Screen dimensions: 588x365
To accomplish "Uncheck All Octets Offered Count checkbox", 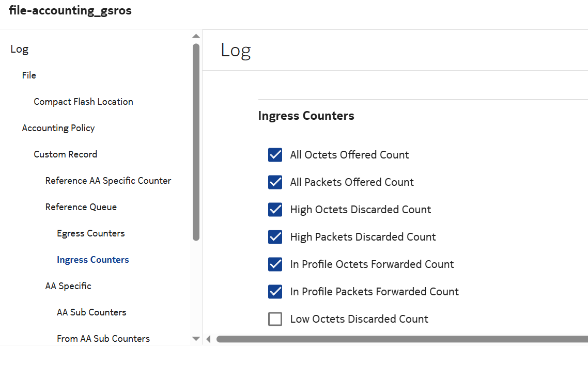I will [x=275, y=155].
